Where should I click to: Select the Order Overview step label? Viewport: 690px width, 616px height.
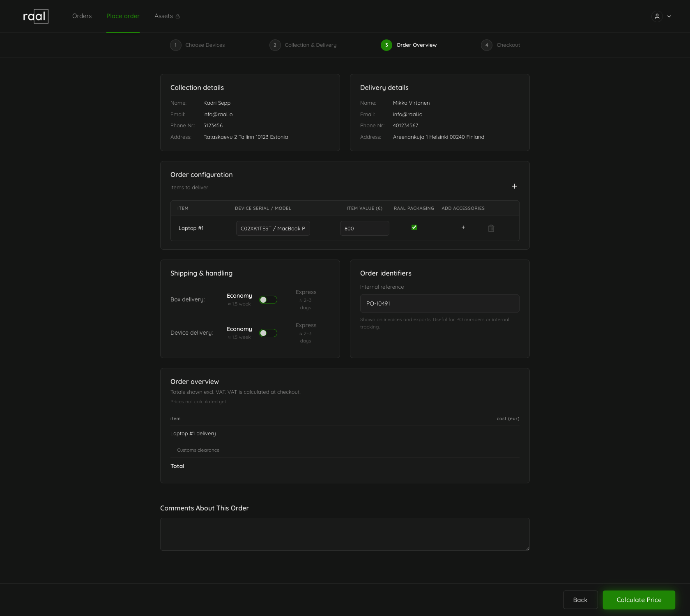pyautogui.click(x=416, y=45)
